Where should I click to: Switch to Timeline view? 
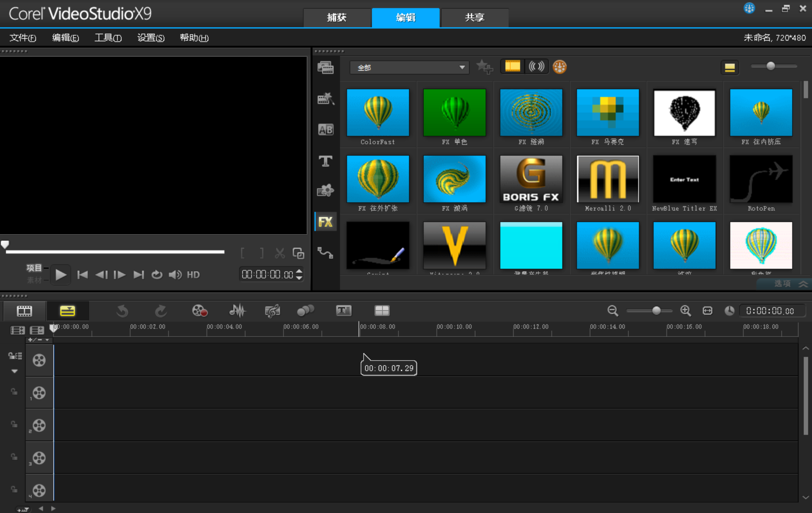tap(67, 311)
